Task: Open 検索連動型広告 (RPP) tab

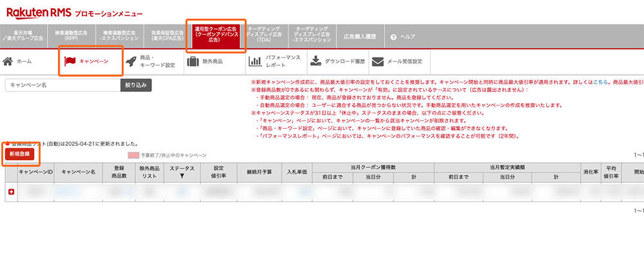Action: (x=72, y=36)
